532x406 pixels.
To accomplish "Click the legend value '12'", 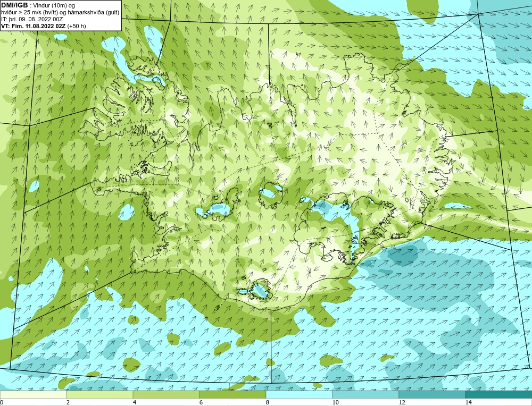I will click(x=402, y=402).
